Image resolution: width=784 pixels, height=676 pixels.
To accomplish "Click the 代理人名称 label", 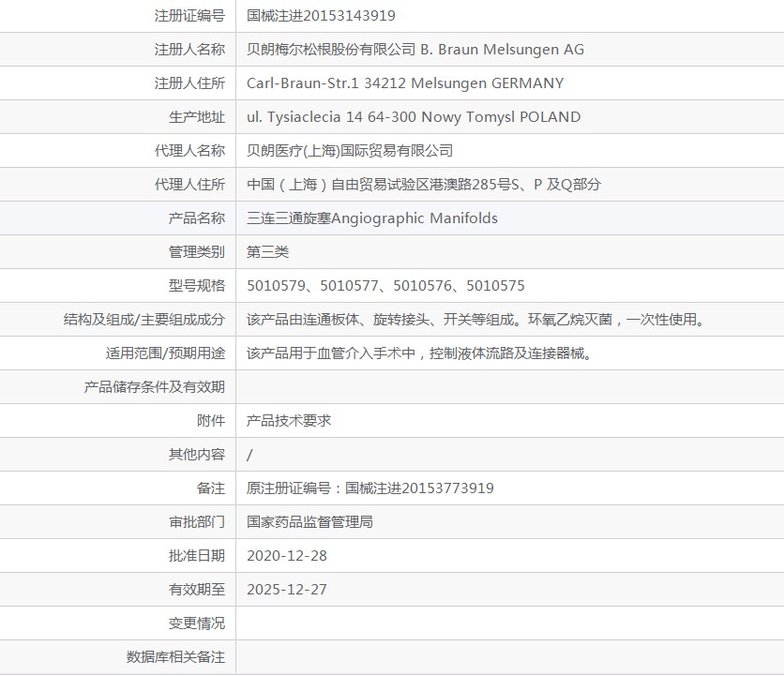I will (x=189, y=151).
